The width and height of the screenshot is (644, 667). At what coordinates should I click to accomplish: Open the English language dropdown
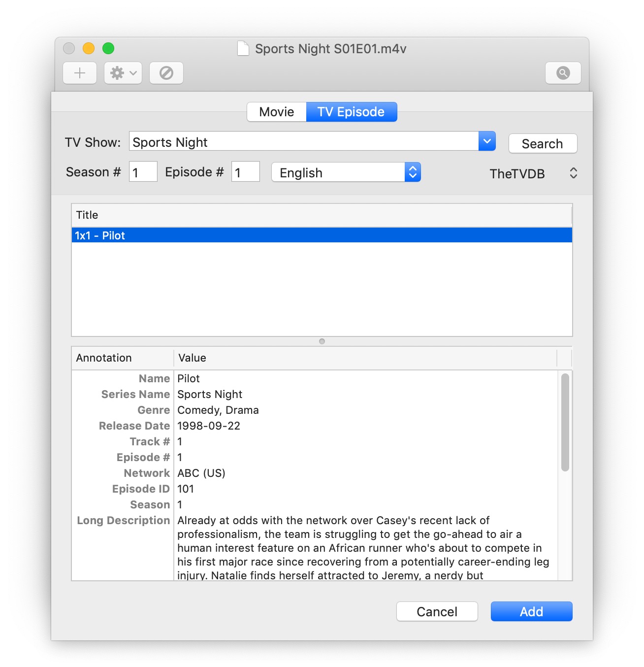[x=346, y=172]
